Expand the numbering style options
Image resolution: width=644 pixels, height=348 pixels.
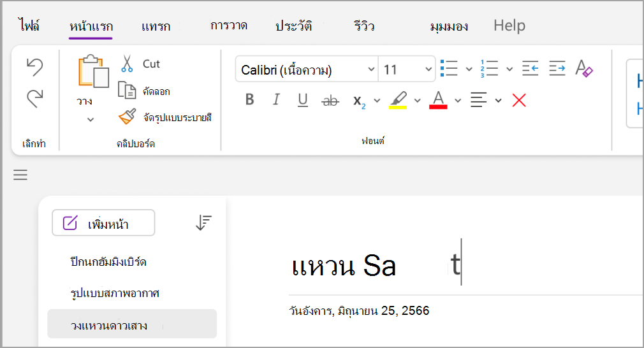(x=509, y=69)
